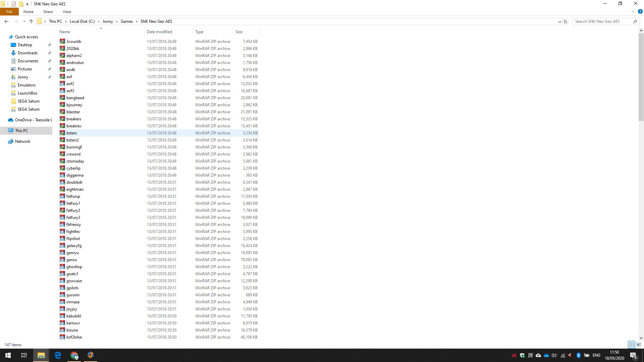Open Task View on the taskbar
644x362 pixels.
(x=24, y=355)
